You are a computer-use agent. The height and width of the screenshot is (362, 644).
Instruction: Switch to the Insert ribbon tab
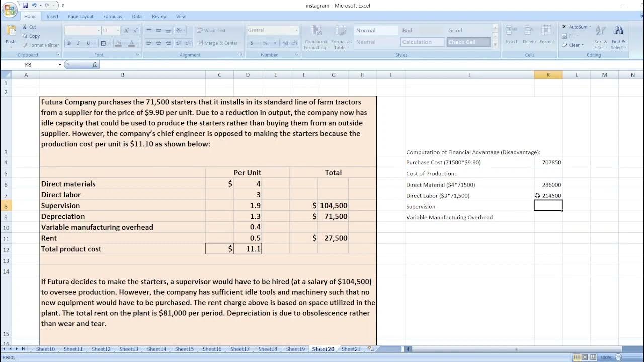(53, 16)
